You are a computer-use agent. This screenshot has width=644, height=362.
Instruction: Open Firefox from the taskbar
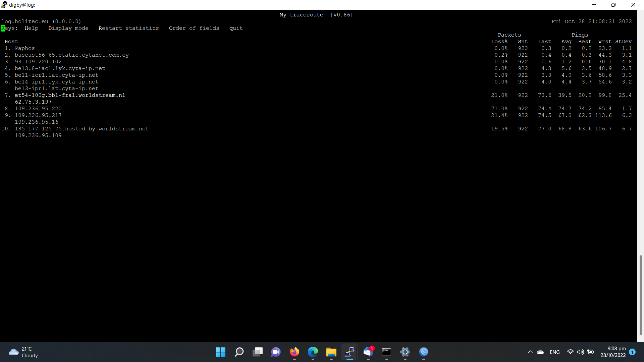click(294, 352)
